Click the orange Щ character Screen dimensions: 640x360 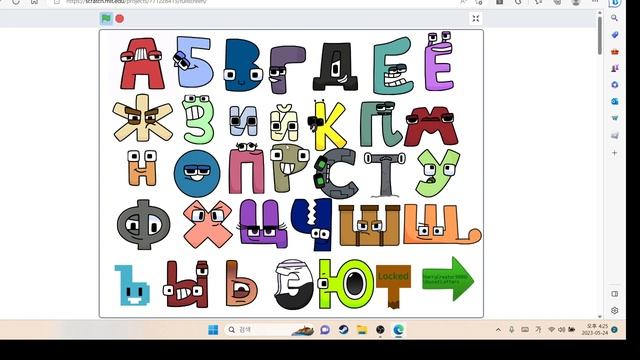442,224
